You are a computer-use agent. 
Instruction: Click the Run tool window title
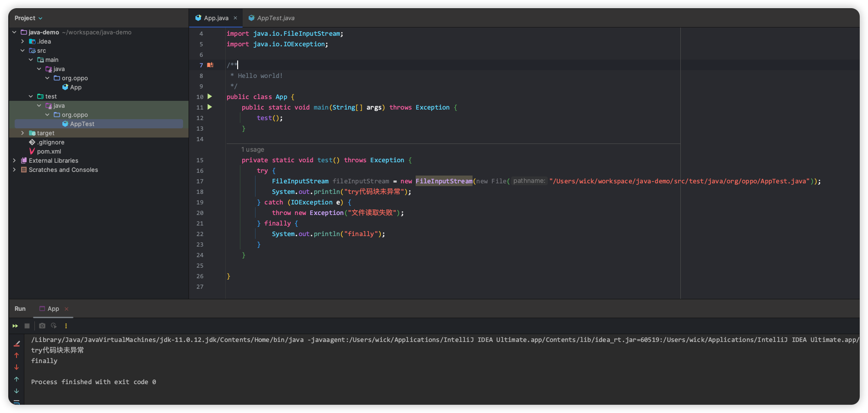[x=20, y=308]
